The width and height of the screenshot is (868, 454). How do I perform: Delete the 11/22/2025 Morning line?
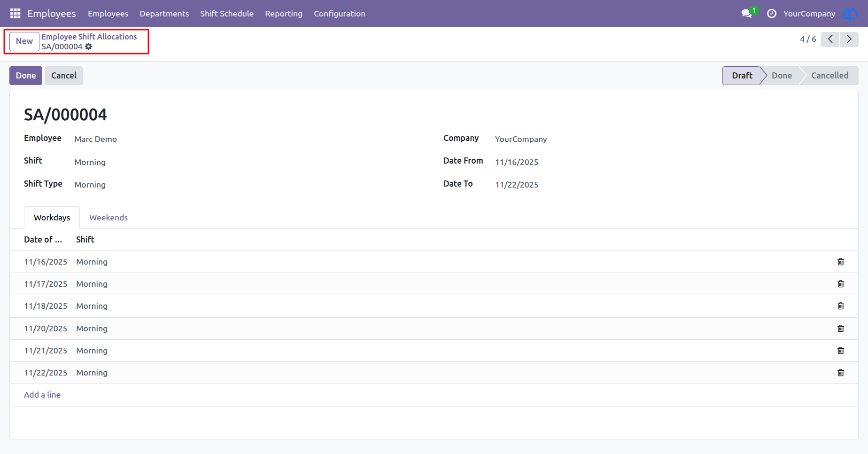point(841,373)
